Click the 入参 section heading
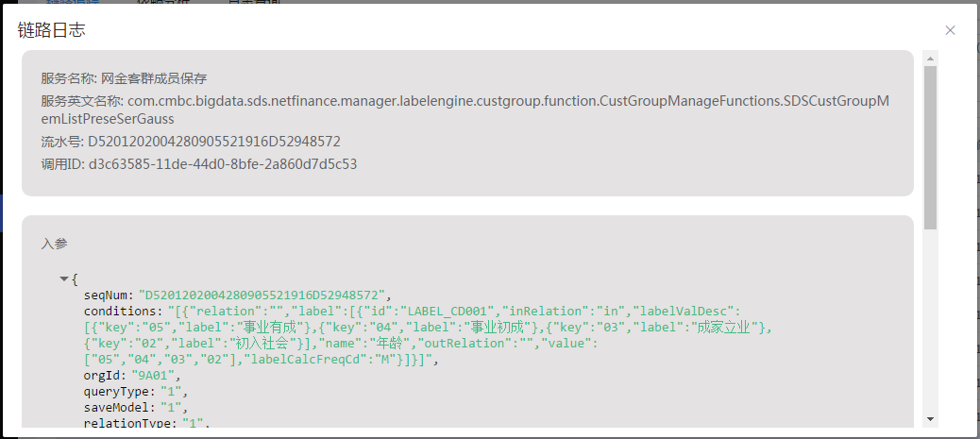Screen dimensions: 980x439 coord(54,243)
